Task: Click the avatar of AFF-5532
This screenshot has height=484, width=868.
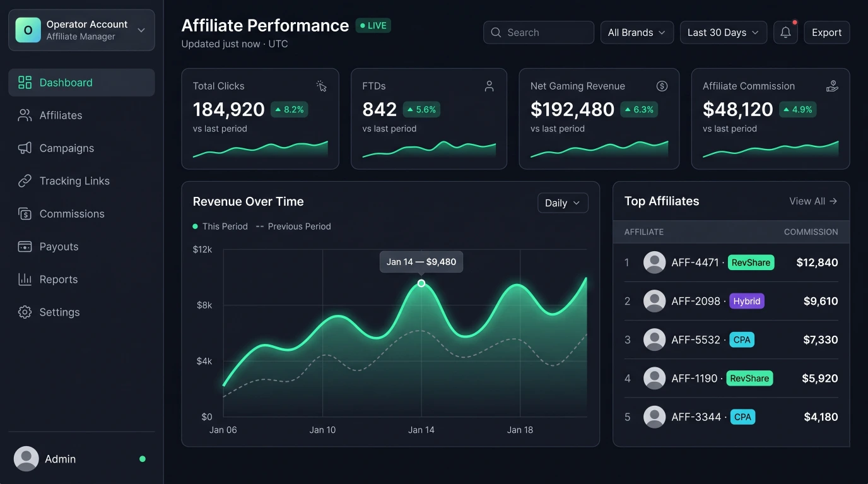Action: click(654, 339)
